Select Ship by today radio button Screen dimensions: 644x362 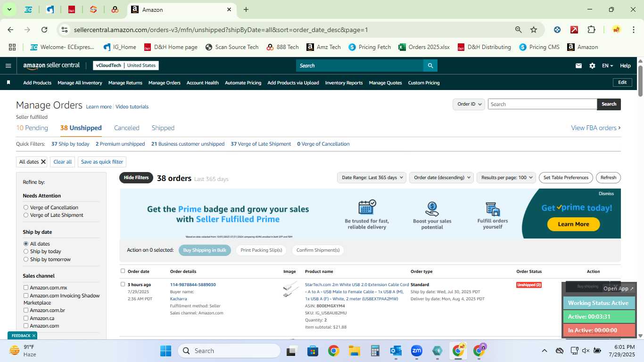coord(26,251)
